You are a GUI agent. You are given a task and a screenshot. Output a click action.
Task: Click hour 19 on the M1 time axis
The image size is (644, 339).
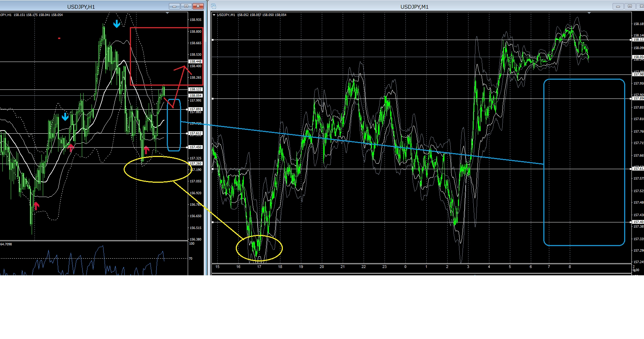pos(301,267)
